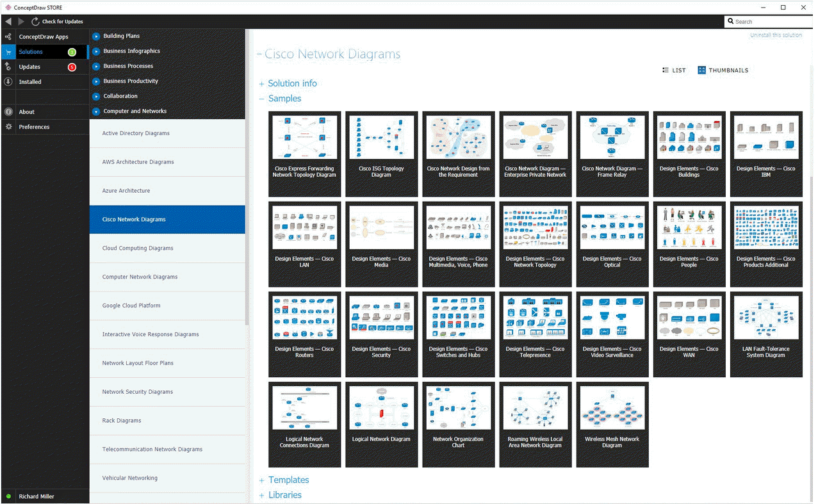Expand the Libraries section
Viewport: 818px width, 504px height.
[261, 495]
